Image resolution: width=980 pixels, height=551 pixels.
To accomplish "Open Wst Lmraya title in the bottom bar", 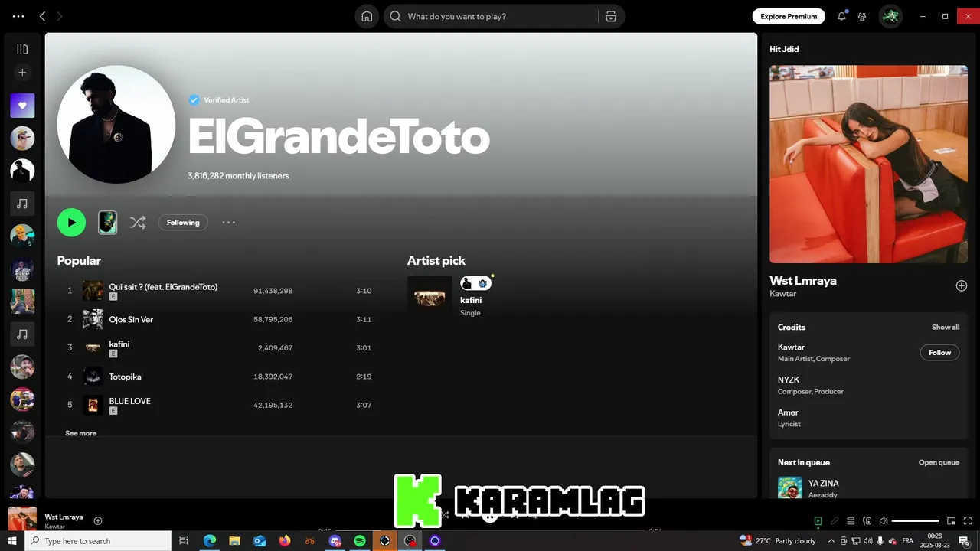I will click(x=64, y=517).
